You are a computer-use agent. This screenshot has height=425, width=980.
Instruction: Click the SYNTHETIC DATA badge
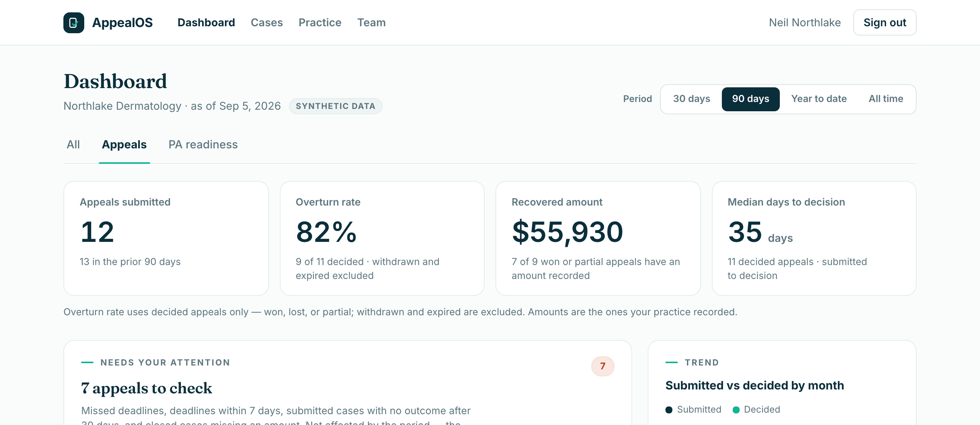(x=336, y=106)
